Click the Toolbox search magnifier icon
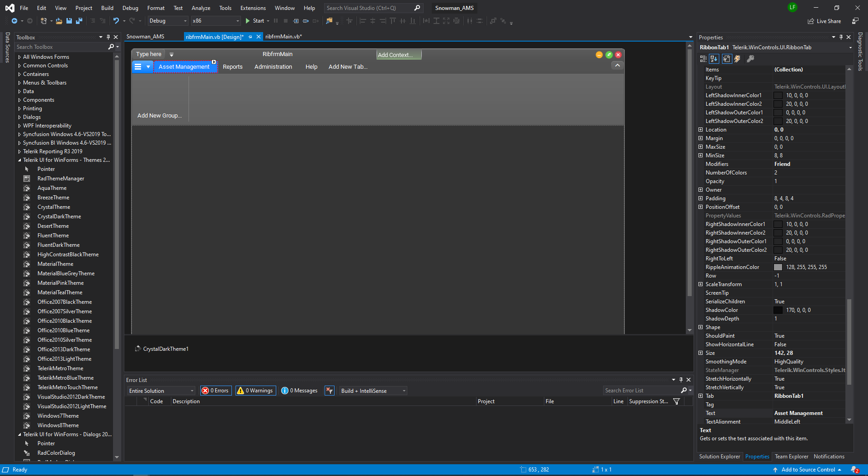The width and height of the screenshot is (868, 476). (111, 47)
